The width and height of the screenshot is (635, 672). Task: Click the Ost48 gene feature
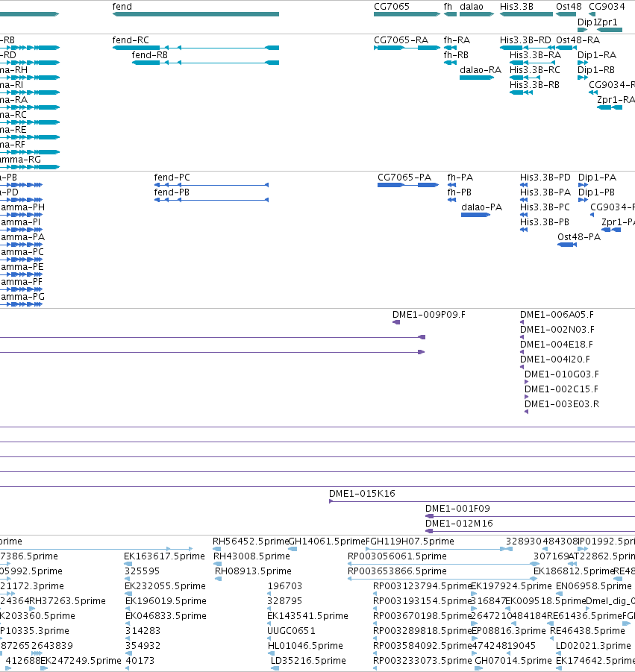coord(566,14)
